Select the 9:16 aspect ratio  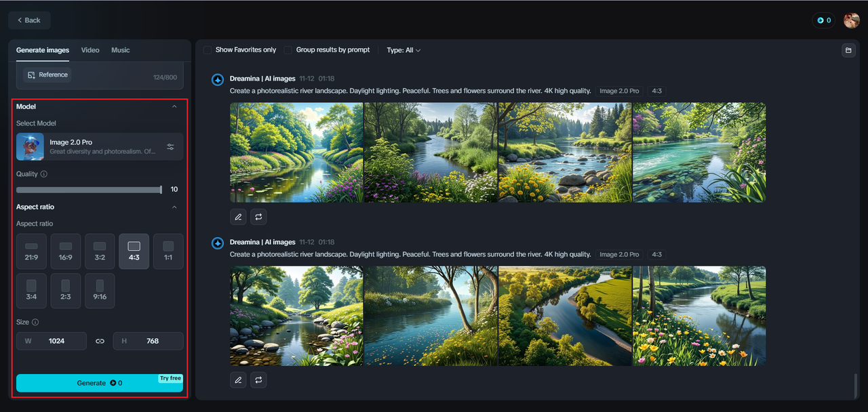point(100,291)
